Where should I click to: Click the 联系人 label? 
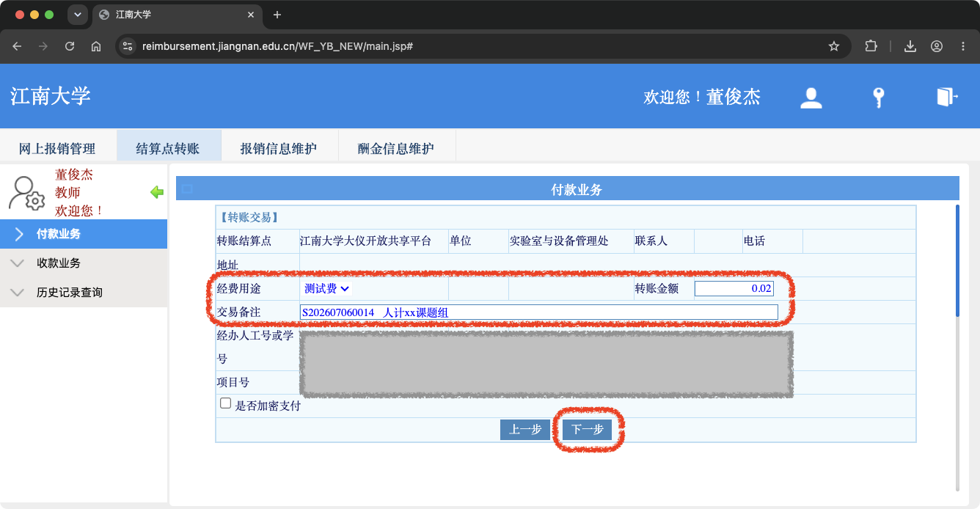(x=651, y=241)
